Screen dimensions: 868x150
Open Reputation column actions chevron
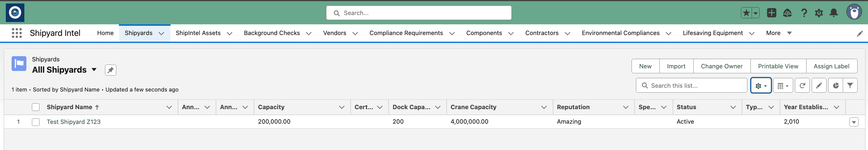coord(626,107)
